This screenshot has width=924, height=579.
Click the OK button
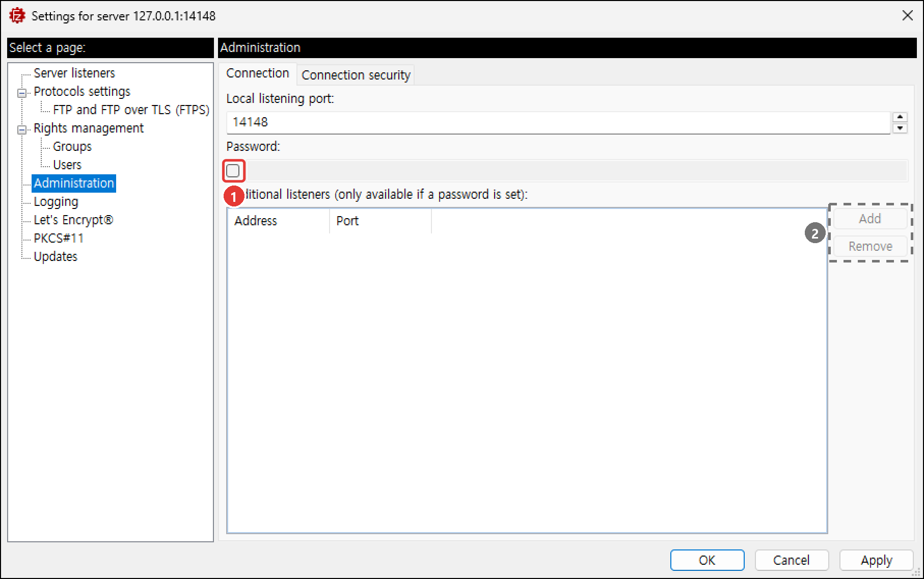click(x=707, y=560)
